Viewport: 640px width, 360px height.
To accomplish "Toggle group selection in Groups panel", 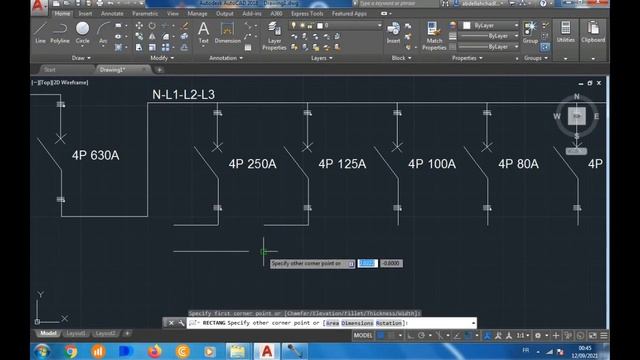I will tap(545, 47).
